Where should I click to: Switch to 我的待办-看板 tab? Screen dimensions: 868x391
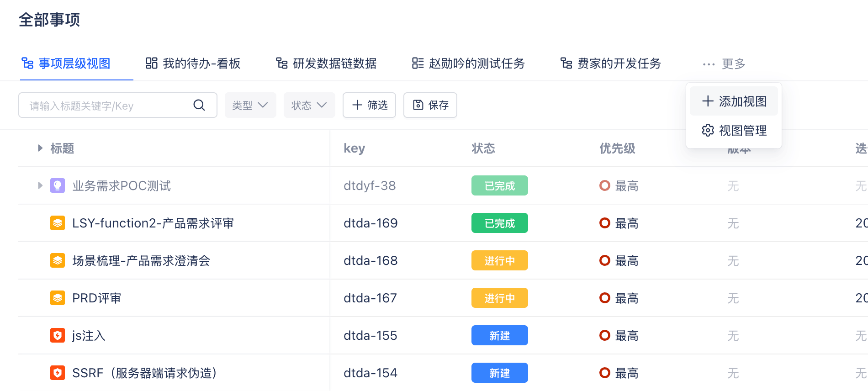click(193, 63)
